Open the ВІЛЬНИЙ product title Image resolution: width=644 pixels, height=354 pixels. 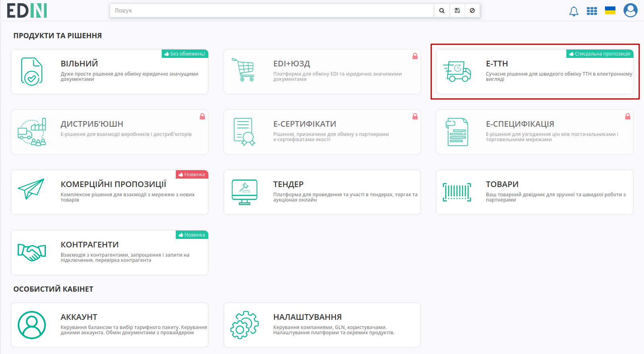[79, 64]
